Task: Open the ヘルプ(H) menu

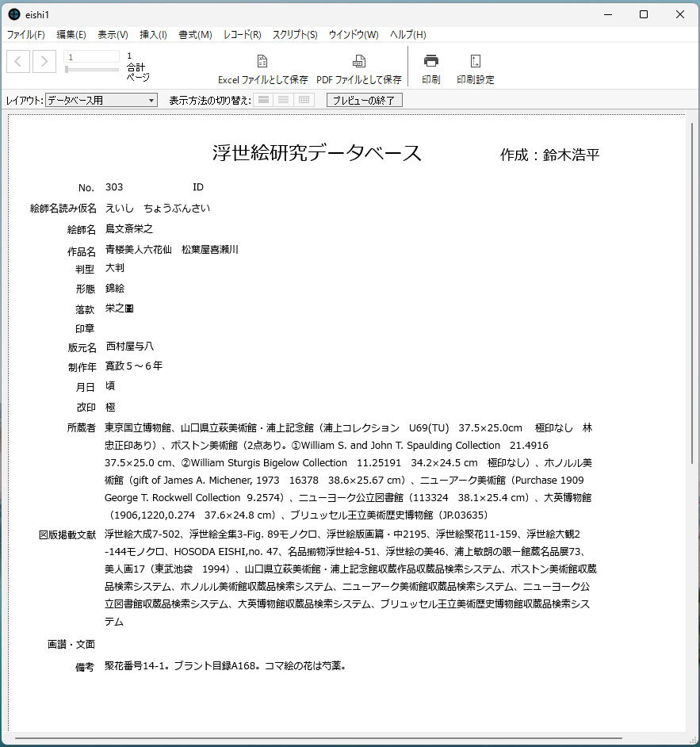Action: point(408,35)
